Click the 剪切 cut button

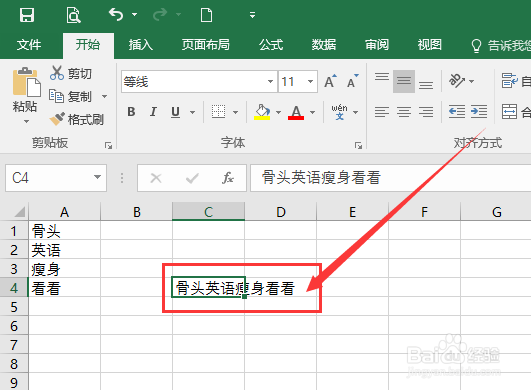[71, 73]
